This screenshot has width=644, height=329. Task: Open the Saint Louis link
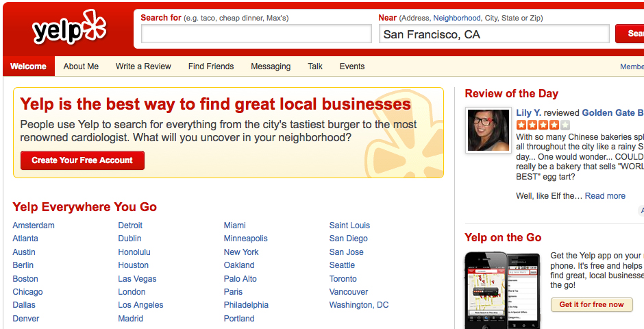pyautogui.click(x=349, y=225)
